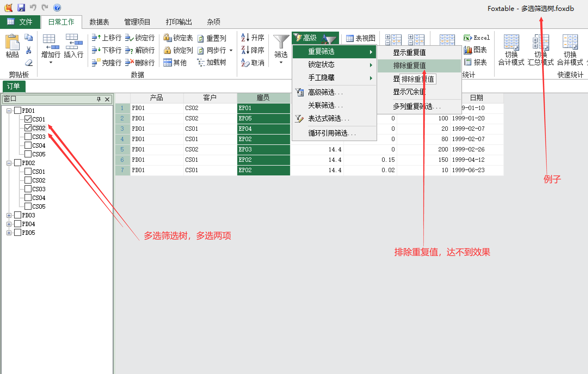Click the Cut scissors icon

(x=29, y=50)
